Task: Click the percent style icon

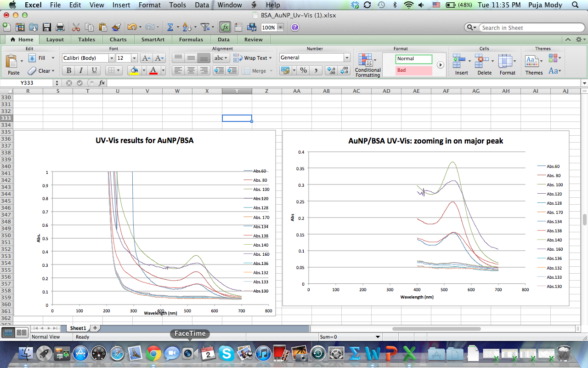Action: tap(303, 70)
